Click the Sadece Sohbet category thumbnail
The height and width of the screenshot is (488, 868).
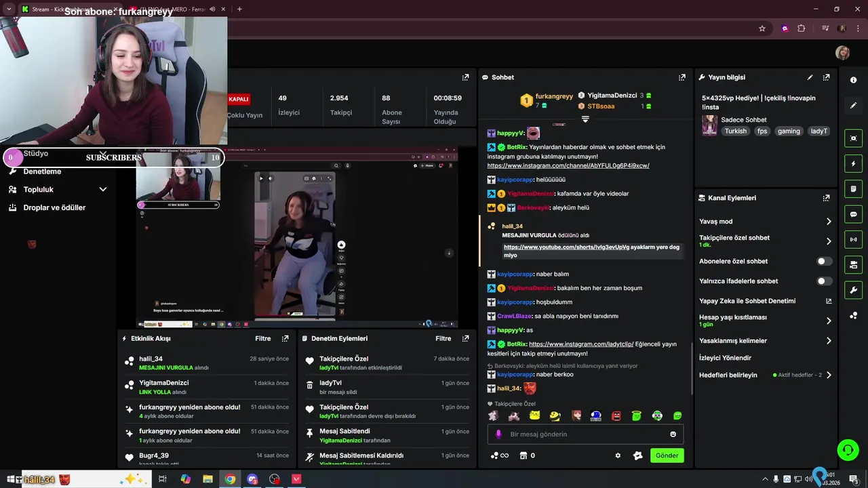coord(709,125)
